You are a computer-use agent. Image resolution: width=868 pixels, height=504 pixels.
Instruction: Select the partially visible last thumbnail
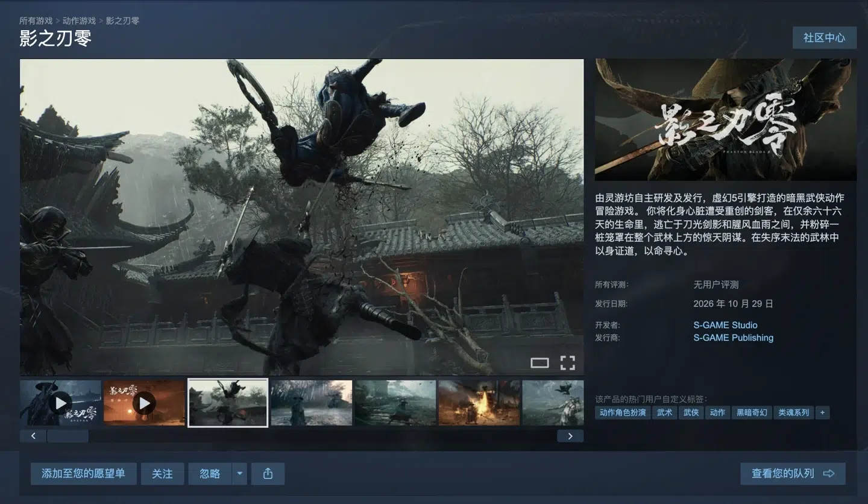(x=553, y=403)
